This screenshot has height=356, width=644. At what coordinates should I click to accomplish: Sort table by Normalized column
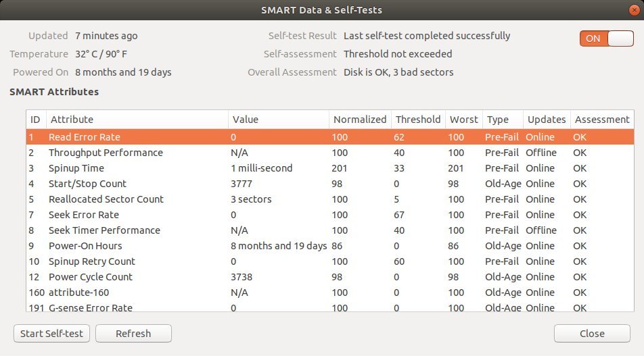point(360,120)
